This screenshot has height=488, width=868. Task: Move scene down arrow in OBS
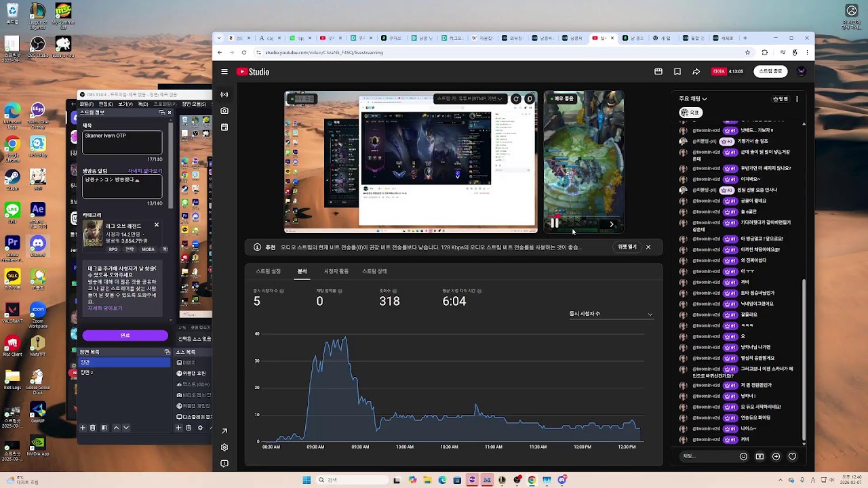[125, 428]
